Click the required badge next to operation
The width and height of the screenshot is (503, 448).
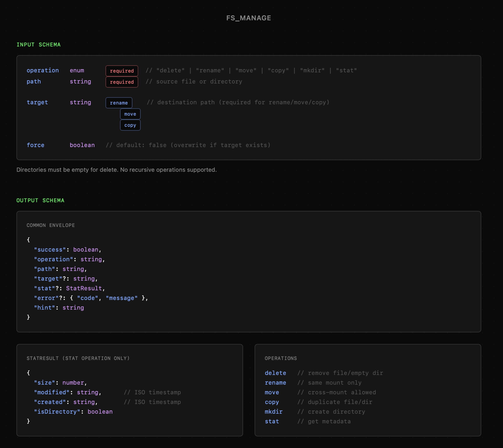(122, 71)
